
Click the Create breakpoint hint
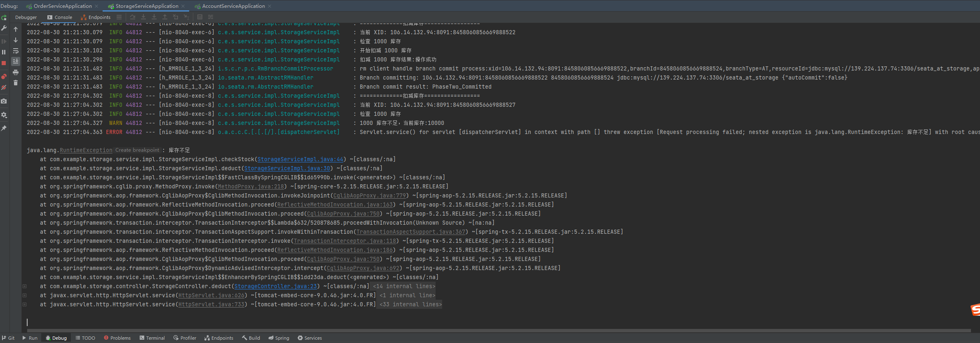click(x=137, y=150)
